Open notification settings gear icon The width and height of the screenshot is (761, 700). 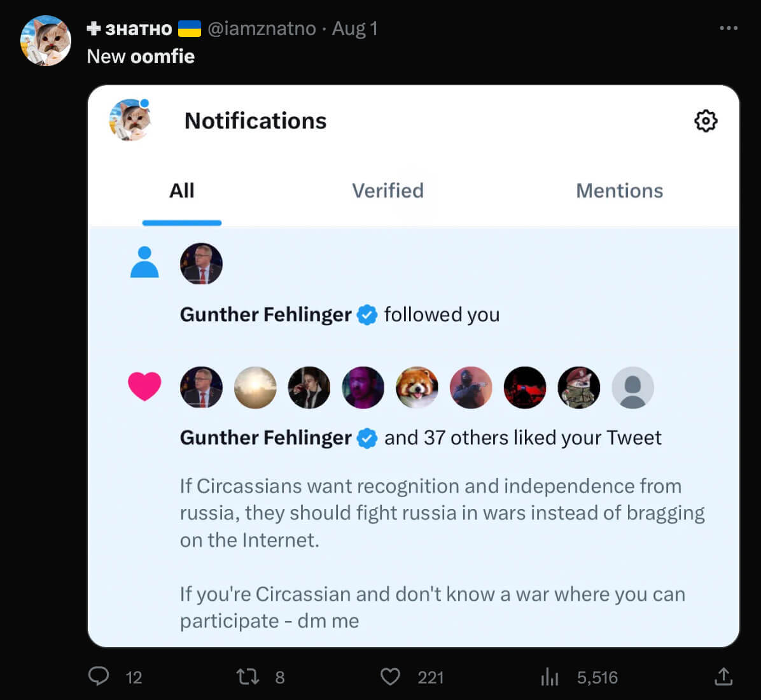pos(706,121)
